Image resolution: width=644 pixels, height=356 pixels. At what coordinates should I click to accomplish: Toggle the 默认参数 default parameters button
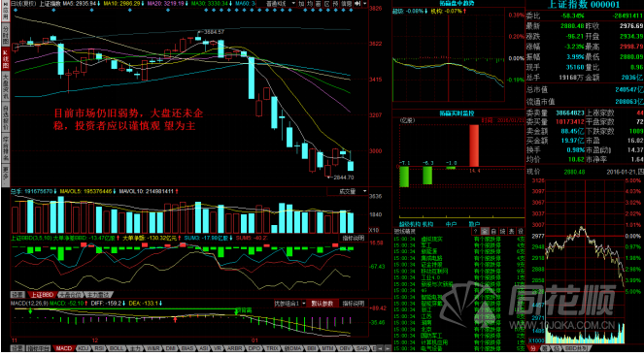[x=322, y=304]
